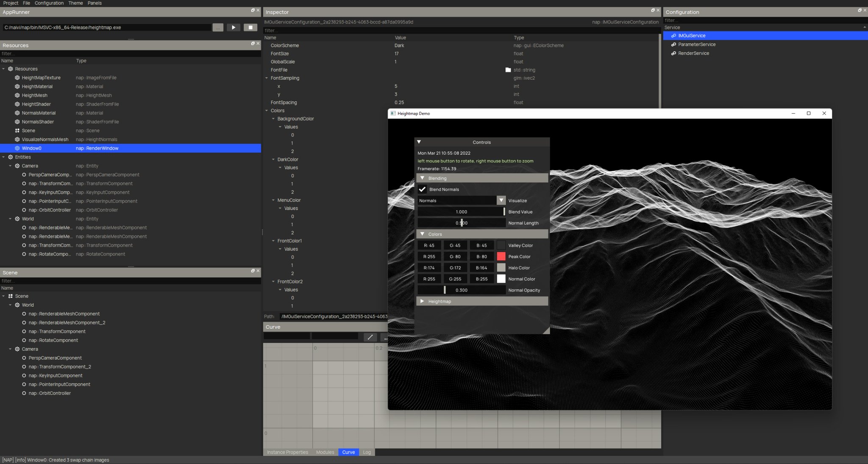The width and height of the screenshot is (868, 464).
Task: Click the browse '...' button for executable
Action: click(x=218, y=28)
